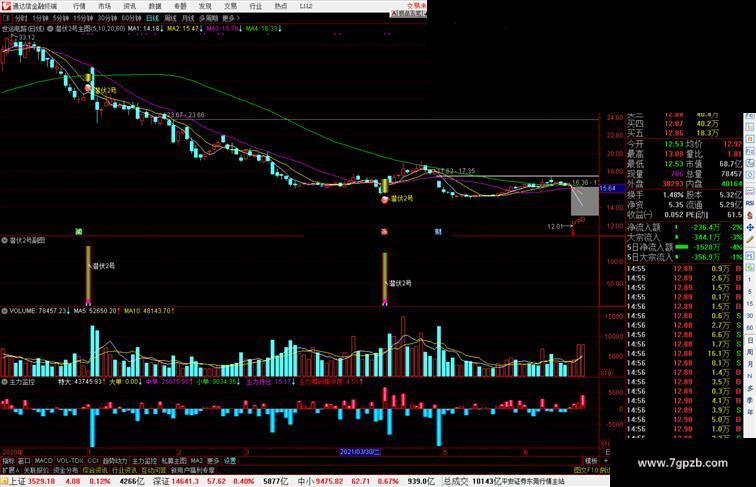
Task: Select the 指标 bottom tab
Action: (x=9, y=461)
